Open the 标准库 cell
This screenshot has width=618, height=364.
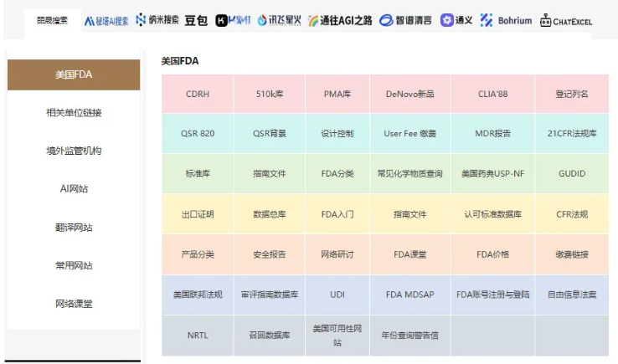198,174
